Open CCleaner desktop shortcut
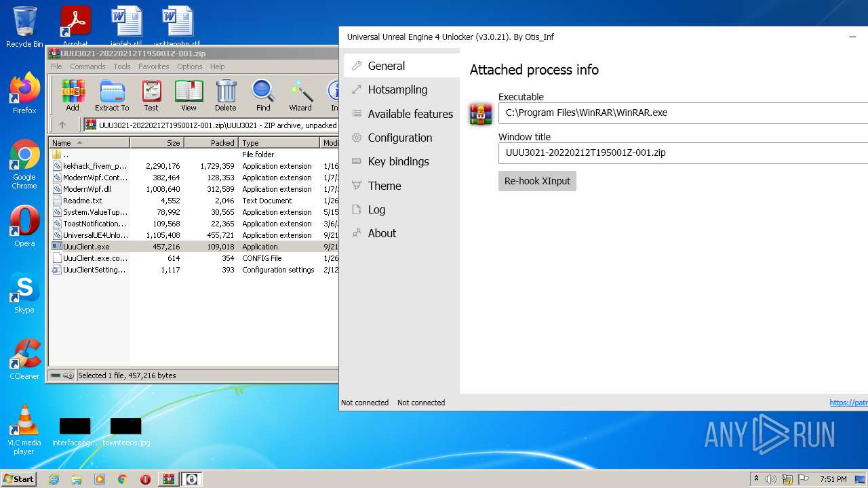This screenshot has height=488, width=868. [24, 359]
